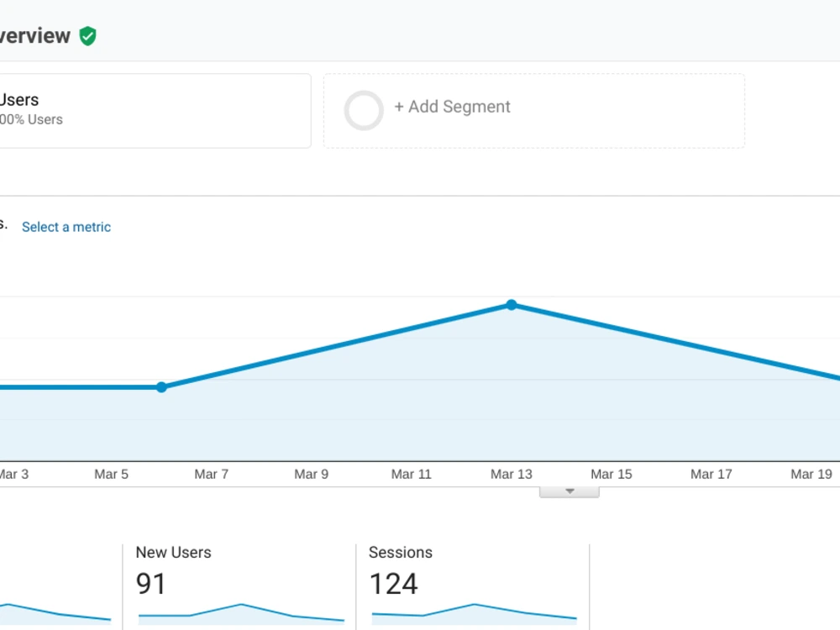This screenshot has width=840, height=630.
Task: Click the Mar 6 data point on chart
Action: click(x=161, y=386)
